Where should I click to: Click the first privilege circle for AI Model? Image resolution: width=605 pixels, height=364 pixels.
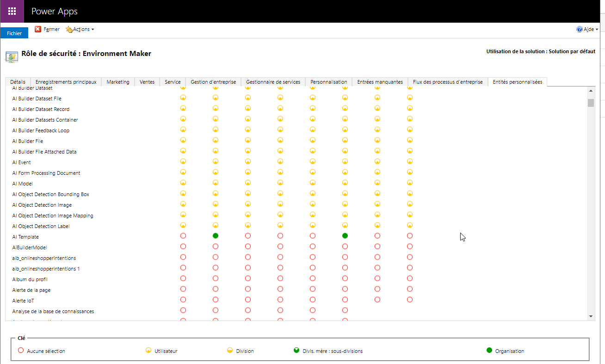point(183,183)
